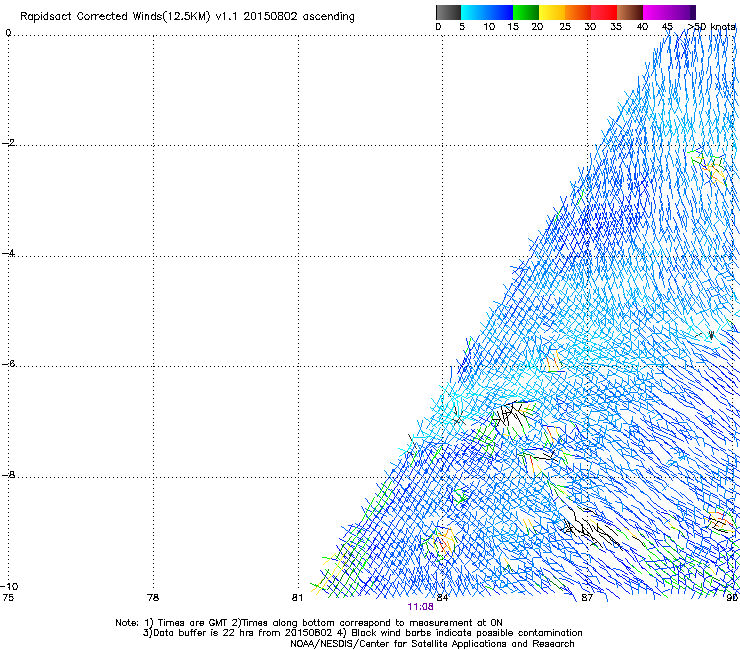
Task: Click the brown 35-40 knots legend segment
Action: [x=630, y=12]
